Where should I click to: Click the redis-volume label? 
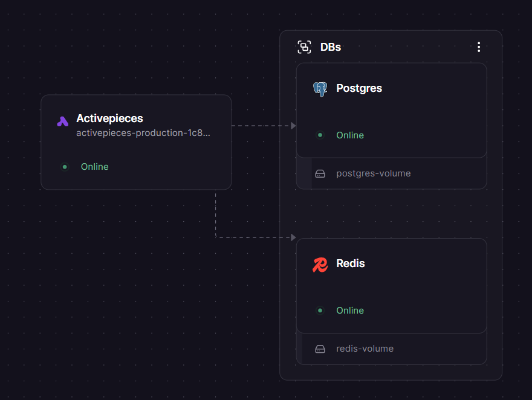(365, 349)
